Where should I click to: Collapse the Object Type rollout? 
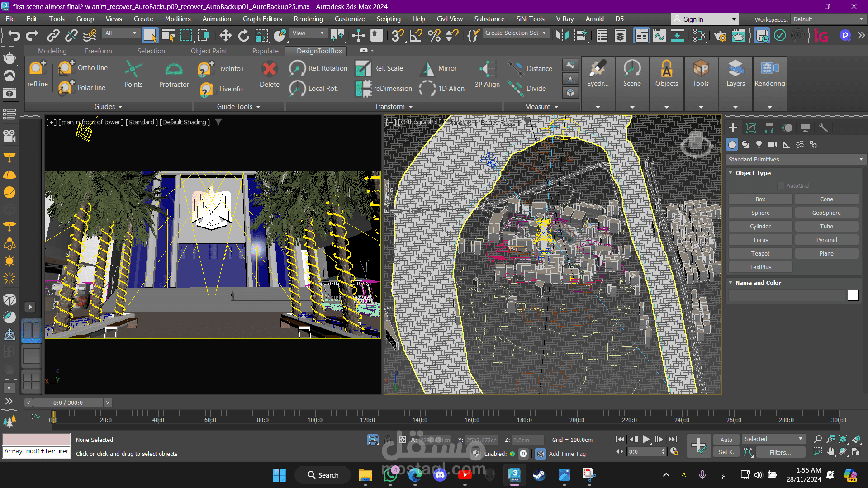730,173
